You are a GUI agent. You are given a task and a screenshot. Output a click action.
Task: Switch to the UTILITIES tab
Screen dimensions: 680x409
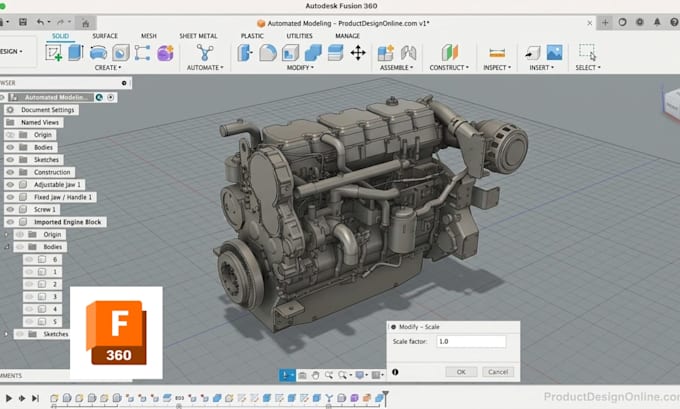[x=299, y=36]
